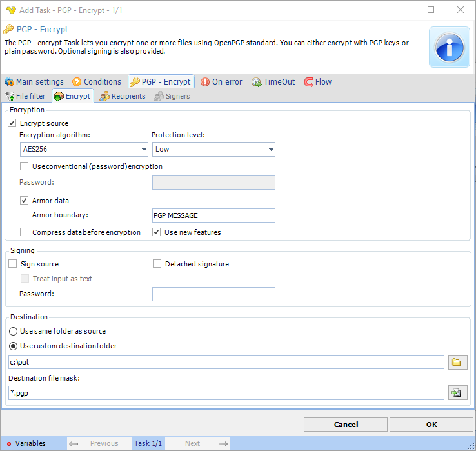Click the Armor boundary text field
The height and width of the screenshot is (451, 476).
click(213, 215)
